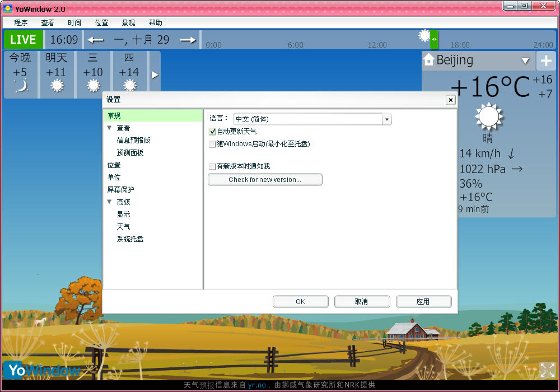Viewport: 560px width, 392px height.
Task: Click the YoWindow logo
Action: pos(42,370)
